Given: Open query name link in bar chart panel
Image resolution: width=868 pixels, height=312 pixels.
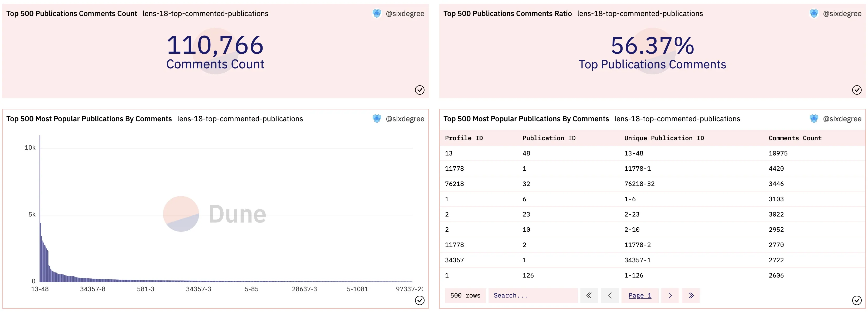Looking at the screenshot, I should point(240,119).
